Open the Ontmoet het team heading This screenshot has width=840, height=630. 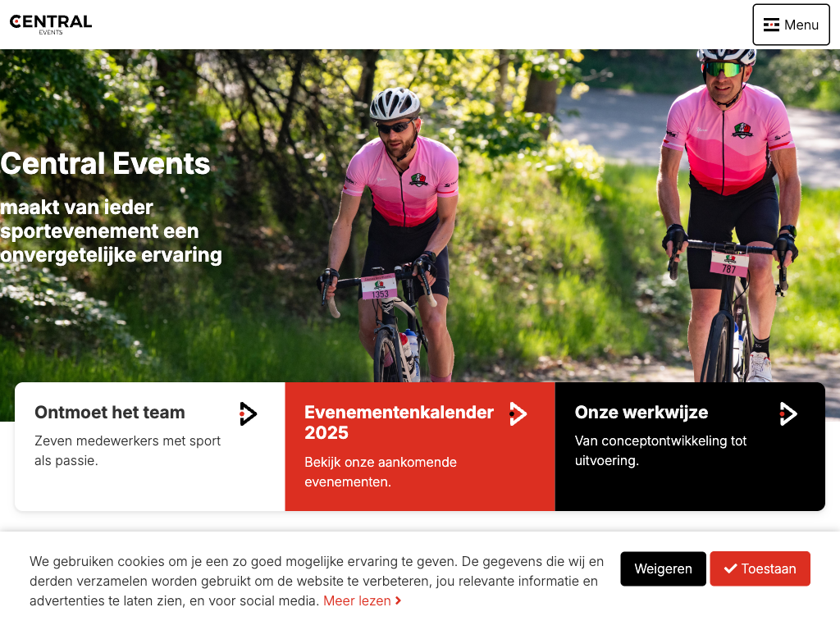[x=110, y=412]
